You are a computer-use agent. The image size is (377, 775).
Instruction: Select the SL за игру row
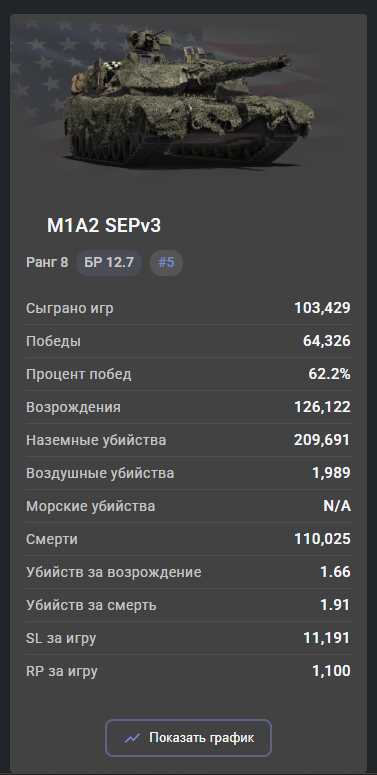click(x=188, y=638)
